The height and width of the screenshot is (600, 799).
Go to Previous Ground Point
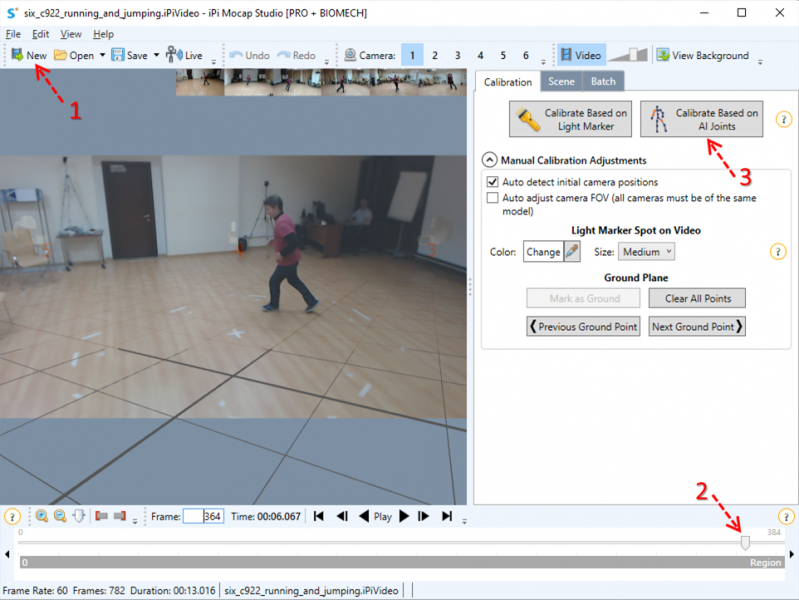(x=583, y=327)
